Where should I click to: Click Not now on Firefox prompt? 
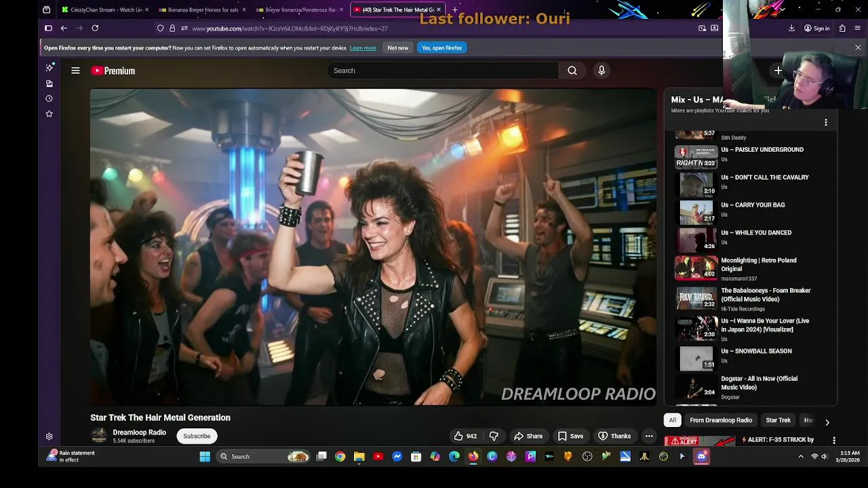click(398, 48)
